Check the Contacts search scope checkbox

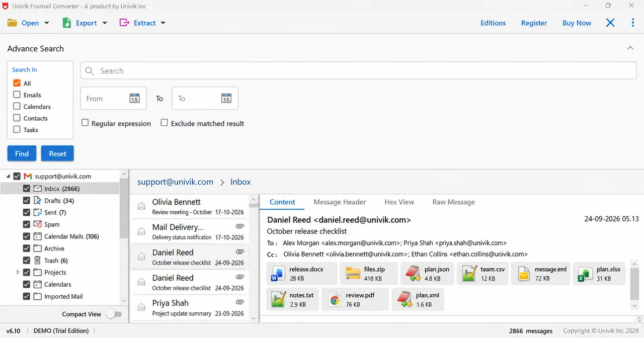pyautogui.click(x=17, y=118)
